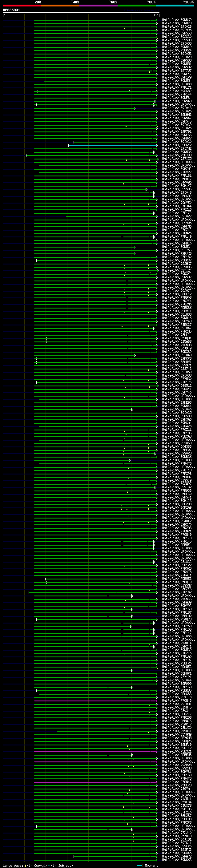The height and width of the screenshot is (868, 197).
Task: Click the green ~80% identity legend segment
Action: pos(136,6)
